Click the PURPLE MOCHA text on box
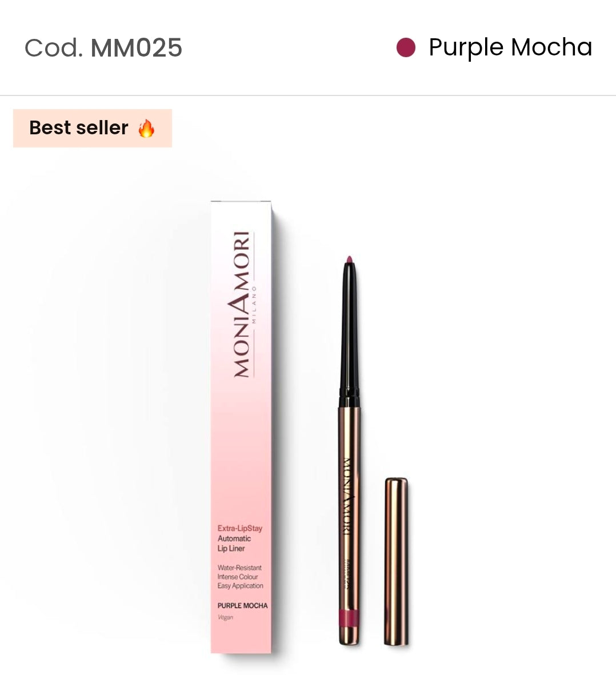Screen dimensions: 616x675 (242, 605)
